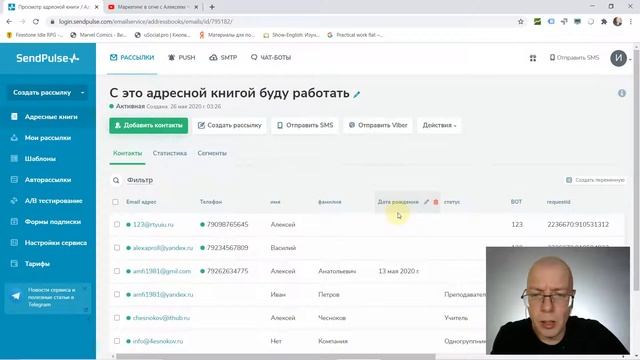This screenshot has width=640, height=360.
Task: Click the filter search icon
Action: (116, 180)
